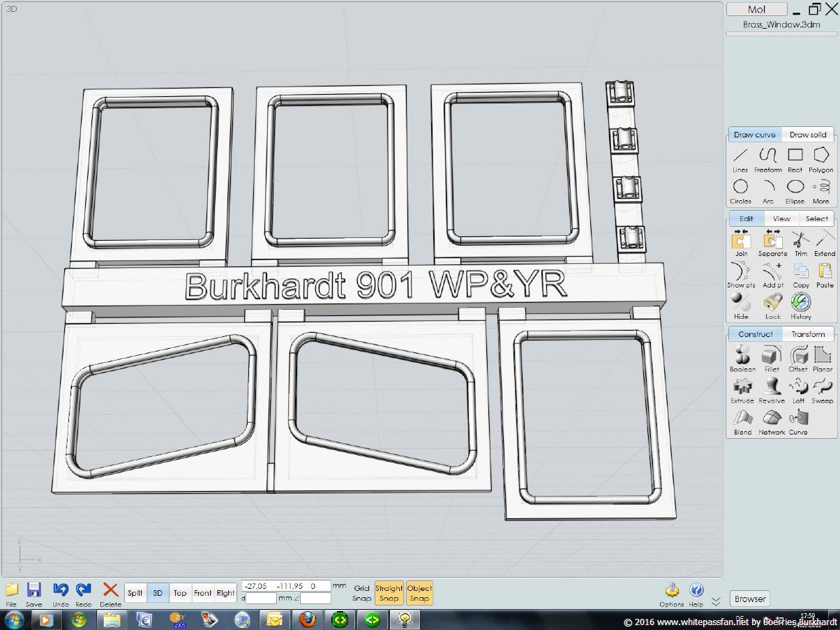This screenshot has height=630, width=840.
Task: Activate the Circles tool
Action: click(741, 191)
